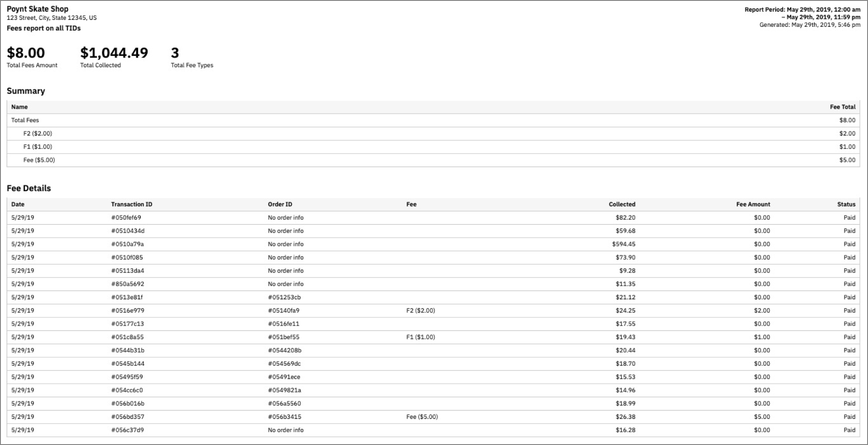Click the $26.38 collected amount
This screenshot has width=868, height=445.
pyautogui.click(x=625, y=417)
